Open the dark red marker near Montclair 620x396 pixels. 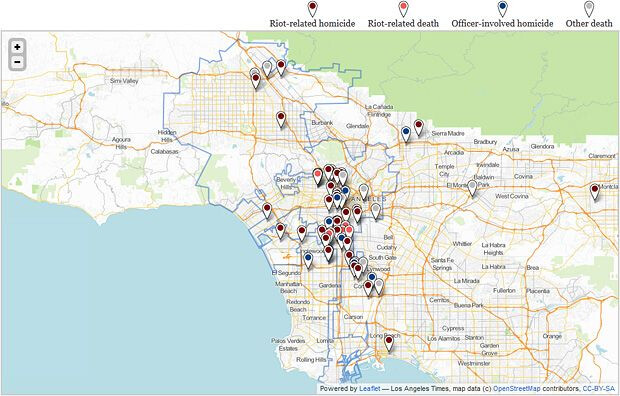pyautogui.click(x=595, y=192)
